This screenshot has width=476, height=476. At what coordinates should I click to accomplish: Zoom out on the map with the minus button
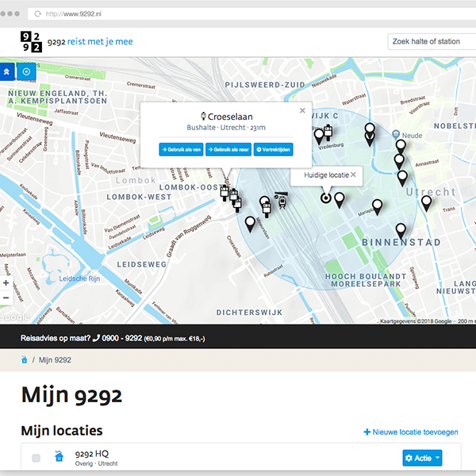(6, 297)
